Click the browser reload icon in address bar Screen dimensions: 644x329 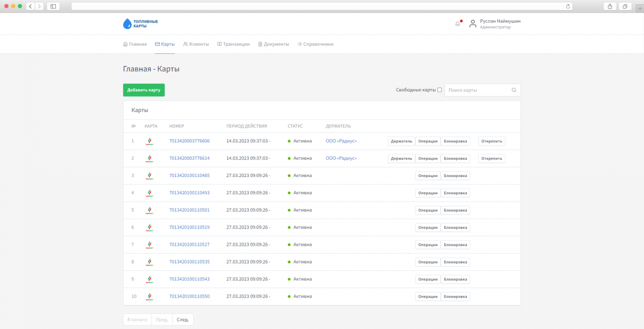tap(568, 6)
